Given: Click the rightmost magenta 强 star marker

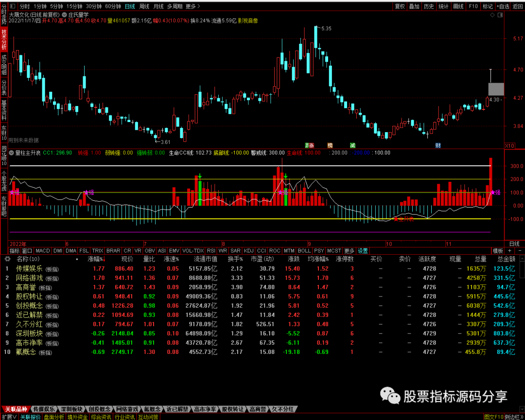Looking at the screenshot, I should 493,192.
